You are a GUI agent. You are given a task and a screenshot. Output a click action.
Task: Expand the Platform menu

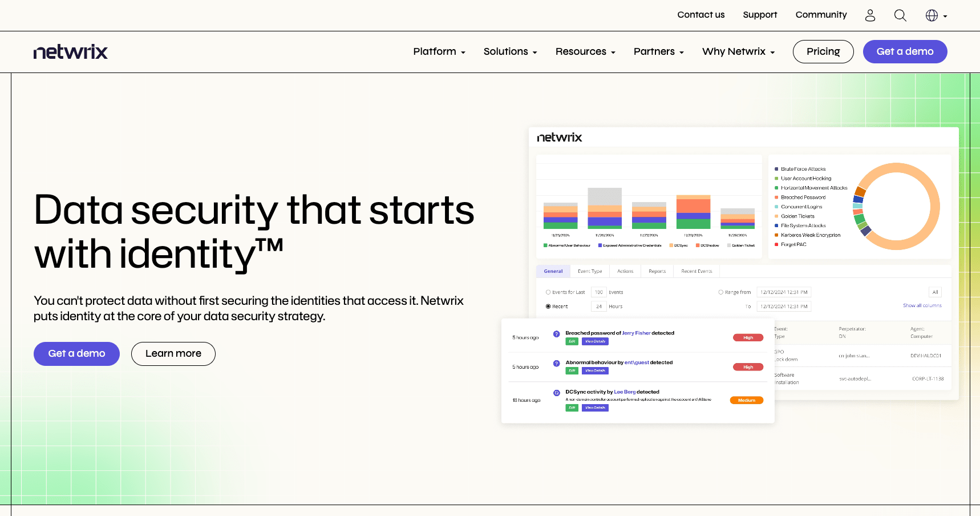click(x=439, y=51)
